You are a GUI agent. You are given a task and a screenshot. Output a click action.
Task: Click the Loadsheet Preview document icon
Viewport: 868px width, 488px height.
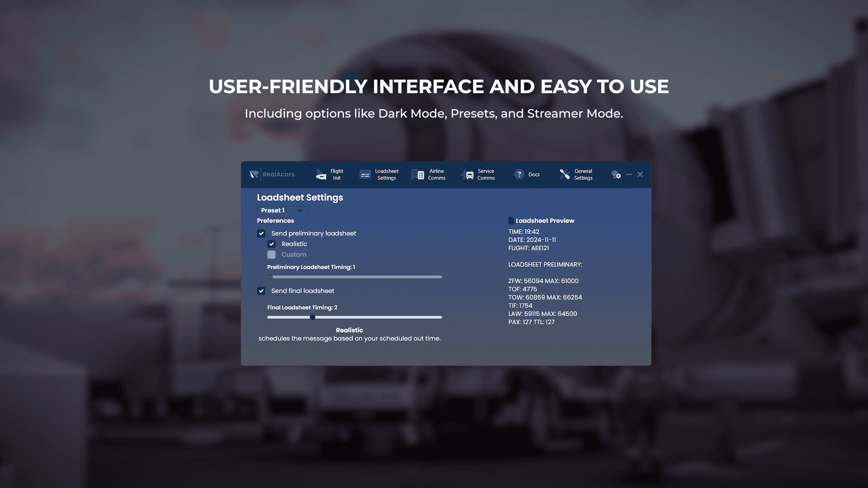click(x=511, y=221)
